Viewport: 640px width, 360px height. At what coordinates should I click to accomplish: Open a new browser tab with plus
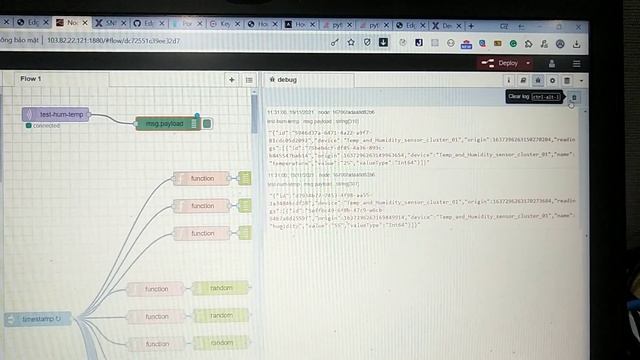(x=471, y=26)
